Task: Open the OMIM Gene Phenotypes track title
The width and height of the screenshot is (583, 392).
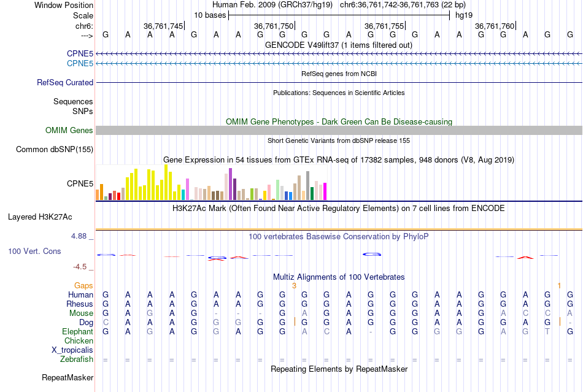Action: click(x=339, y=121)
